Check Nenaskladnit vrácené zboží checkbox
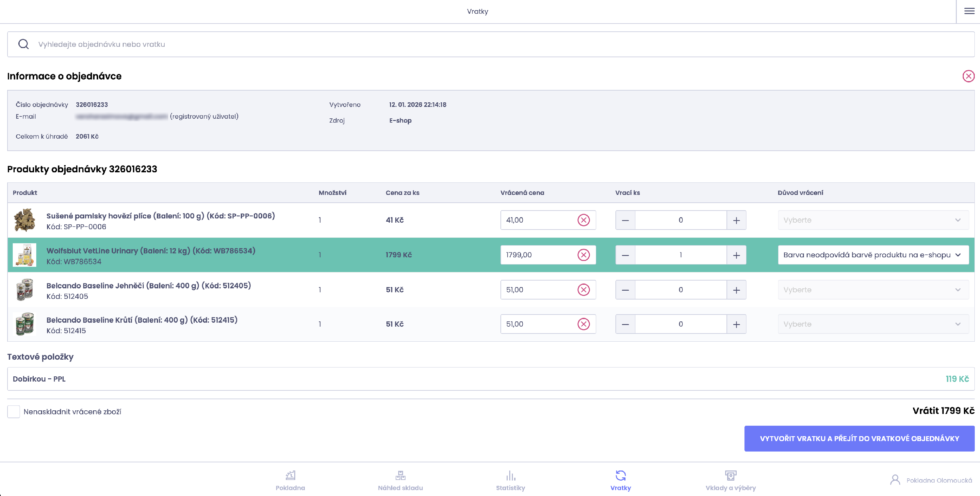 [x=14, y=412]
